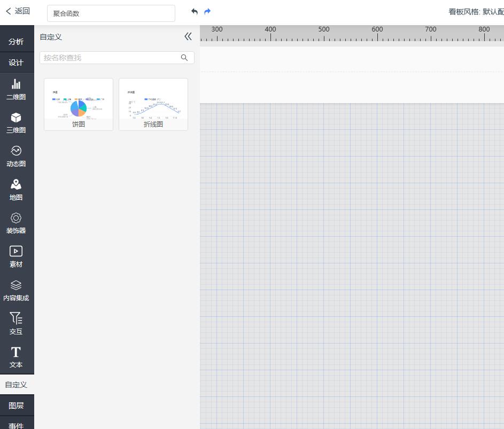504x429 pixels.
Task: Click the 按名称查找 search field
Action: click(x=111, y=58)
